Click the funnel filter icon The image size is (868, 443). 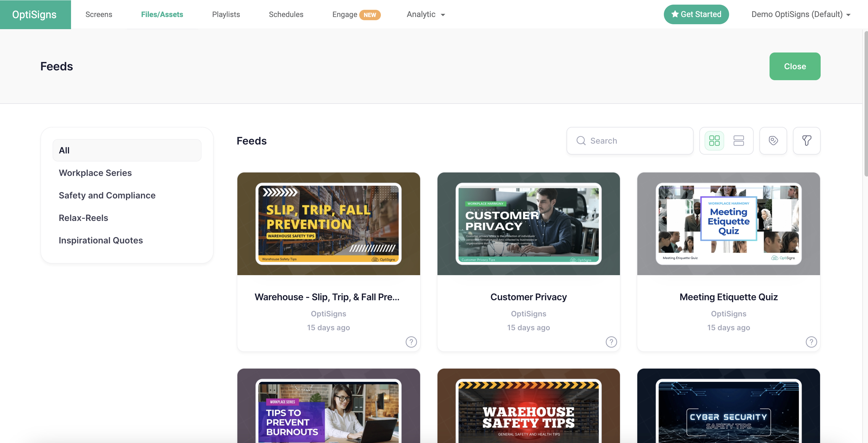click(806, 141)
